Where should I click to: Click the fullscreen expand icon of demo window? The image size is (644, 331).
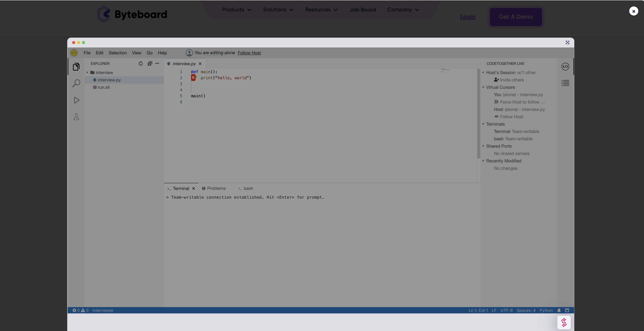(x=567, y=42)
